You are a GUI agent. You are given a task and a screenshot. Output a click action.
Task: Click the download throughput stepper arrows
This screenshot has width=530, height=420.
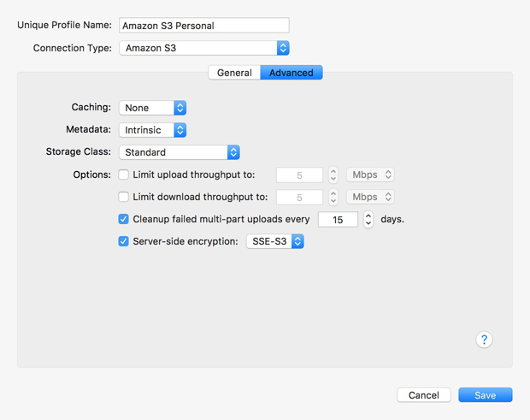pos(333,197)
